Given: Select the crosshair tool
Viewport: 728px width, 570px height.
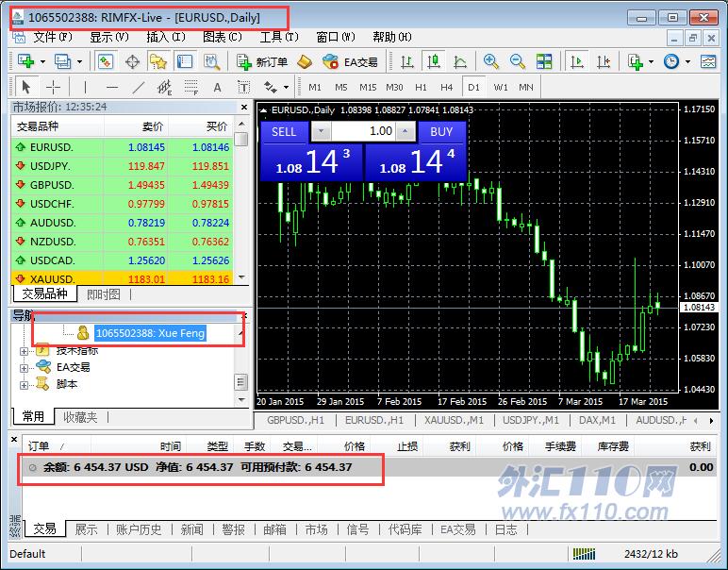Looking at the screenshot, I should point(54,87).
